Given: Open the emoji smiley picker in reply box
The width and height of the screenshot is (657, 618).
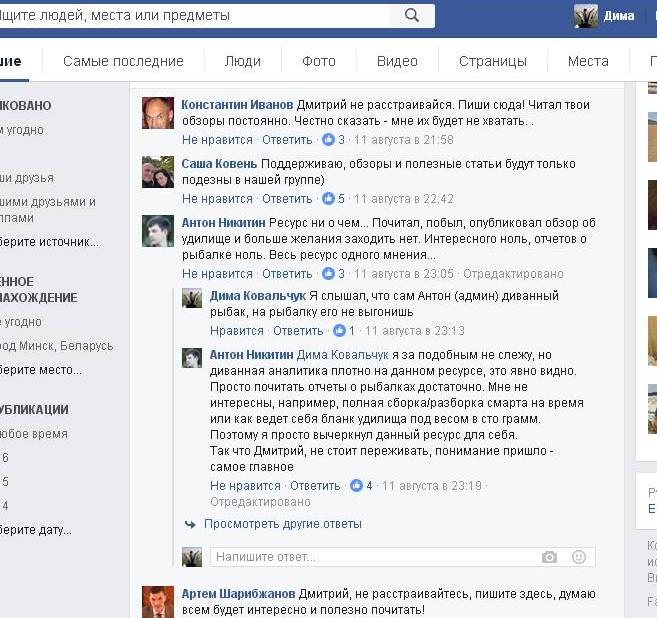Looking at the screenshot, I should coord(578,557).
